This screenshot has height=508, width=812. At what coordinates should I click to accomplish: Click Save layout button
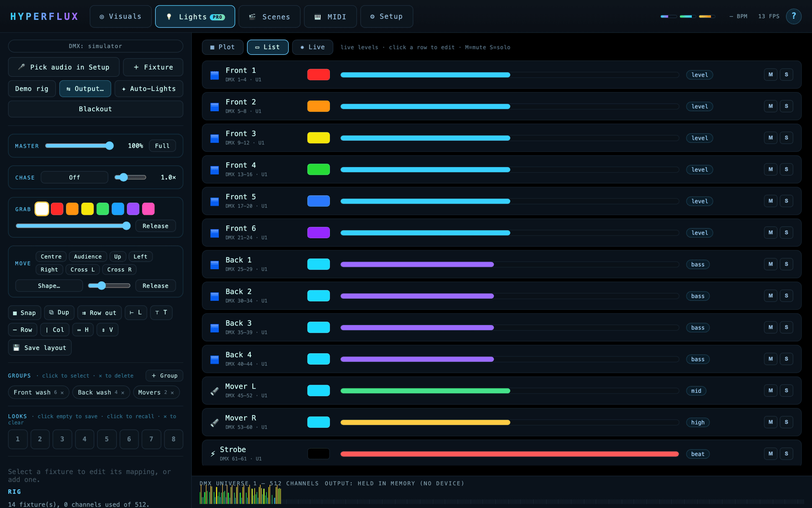[x=40, y=347]
